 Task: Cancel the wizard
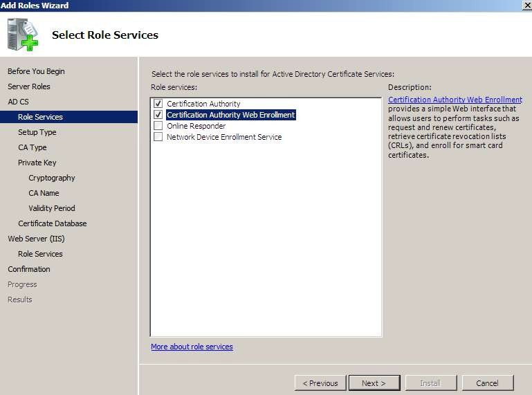(488, 383)
